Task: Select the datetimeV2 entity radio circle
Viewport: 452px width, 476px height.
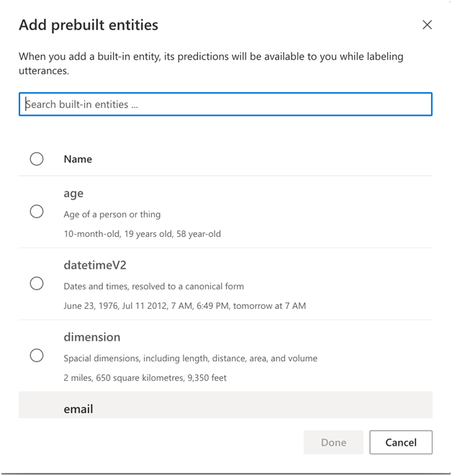Action: [x=37, y=284]
